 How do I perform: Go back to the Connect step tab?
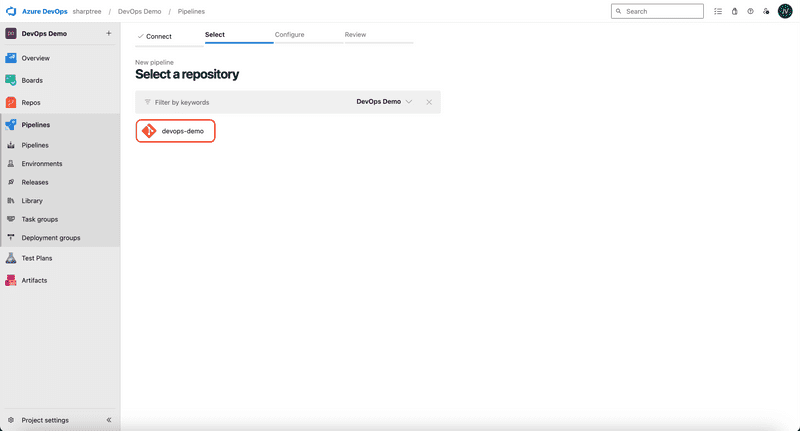pos(154,36)
